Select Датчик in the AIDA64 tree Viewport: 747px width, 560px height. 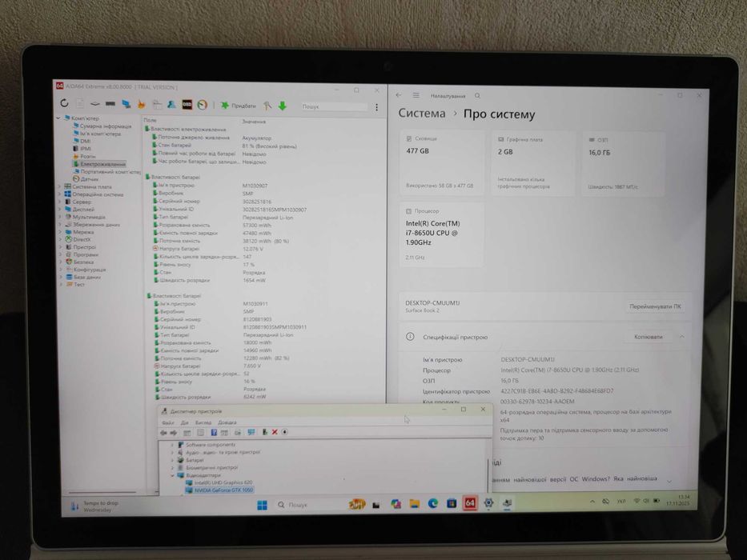coord(86,179)
